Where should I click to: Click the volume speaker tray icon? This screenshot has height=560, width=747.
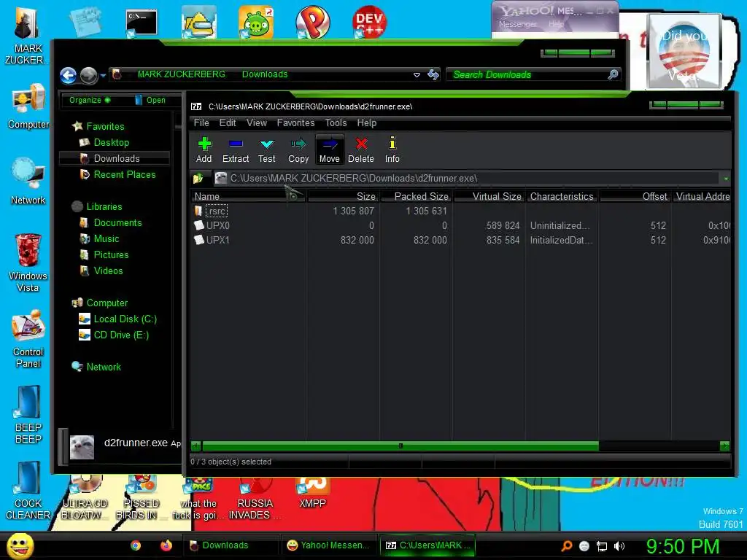tap(619, 546)
